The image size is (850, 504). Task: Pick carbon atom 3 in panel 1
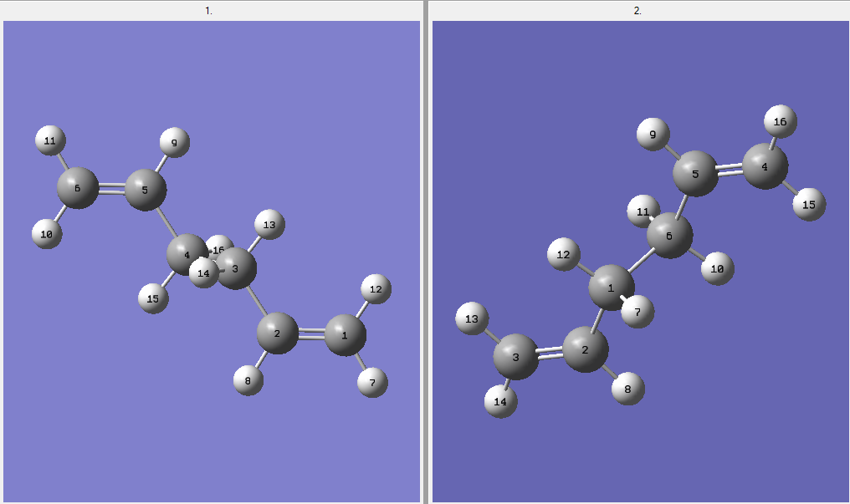click(237, 268)
